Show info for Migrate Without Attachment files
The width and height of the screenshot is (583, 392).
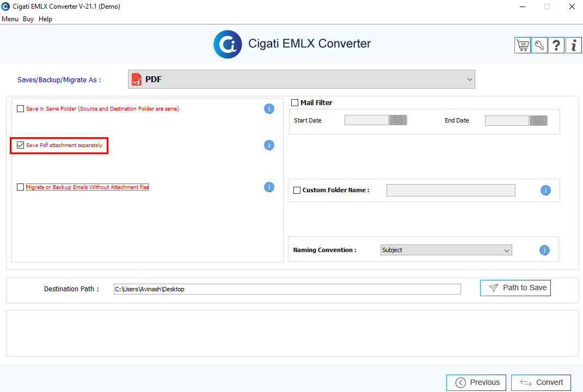[x=269, y=187]
